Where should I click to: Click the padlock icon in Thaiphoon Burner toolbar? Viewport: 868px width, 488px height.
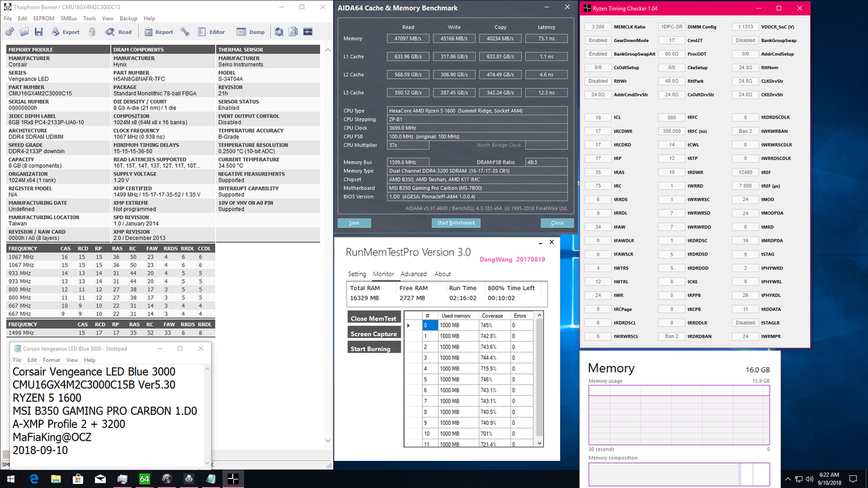(x=92, y=32)
